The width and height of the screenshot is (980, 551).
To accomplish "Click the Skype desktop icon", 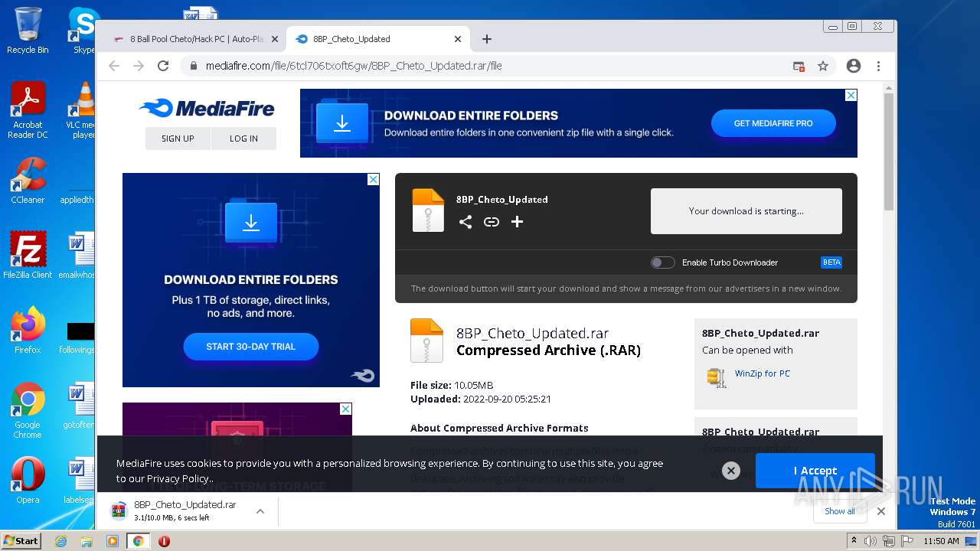I will 83,31.
